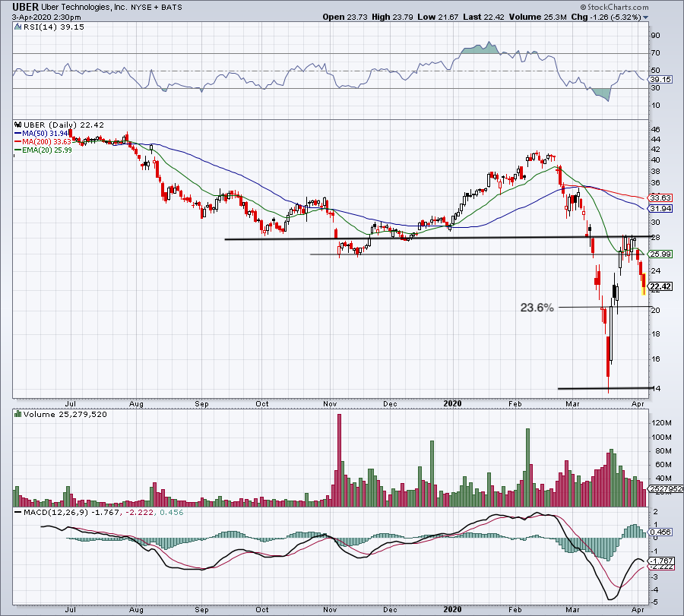This screenshot has width=684, height=616.
Task: Select the 'Uber Technologies, Inc.' company name
Action: [x=84, y=8]
